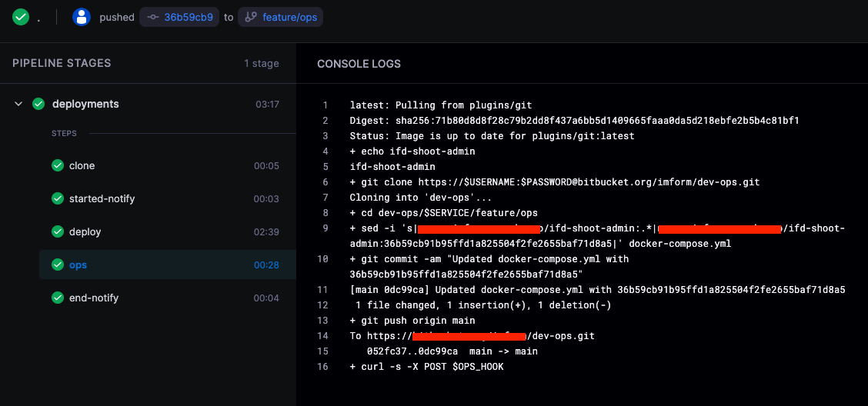Click the clone step success icon

(57, 165)
